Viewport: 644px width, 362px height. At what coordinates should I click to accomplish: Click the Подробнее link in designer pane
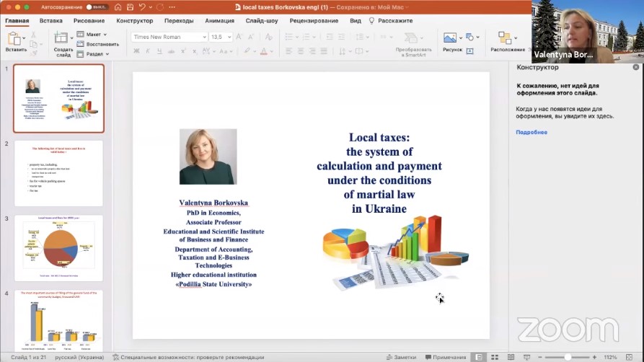pyautogui.click(x=531, y=132)
